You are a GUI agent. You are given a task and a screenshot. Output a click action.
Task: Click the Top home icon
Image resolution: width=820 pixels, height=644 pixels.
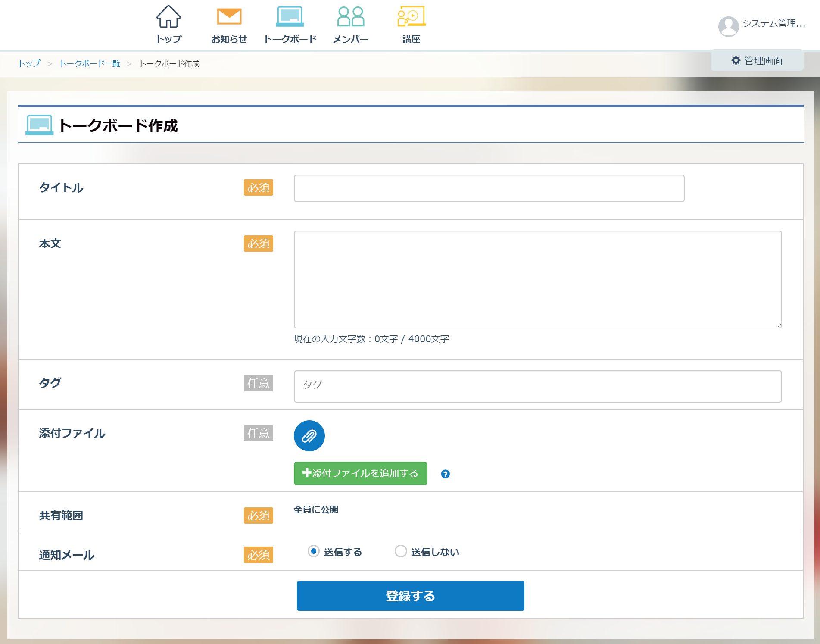168,17
